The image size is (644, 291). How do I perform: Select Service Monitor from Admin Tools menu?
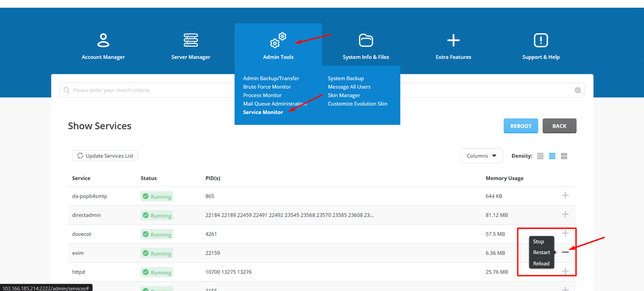[263, 113]
